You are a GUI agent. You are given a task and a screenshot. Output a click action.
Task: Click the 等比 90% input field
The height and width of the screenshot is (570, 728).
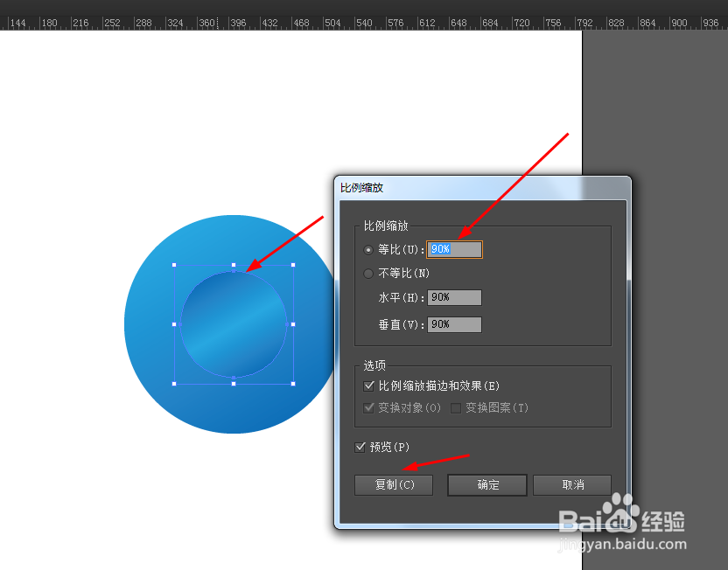click(x=454, y=249)
